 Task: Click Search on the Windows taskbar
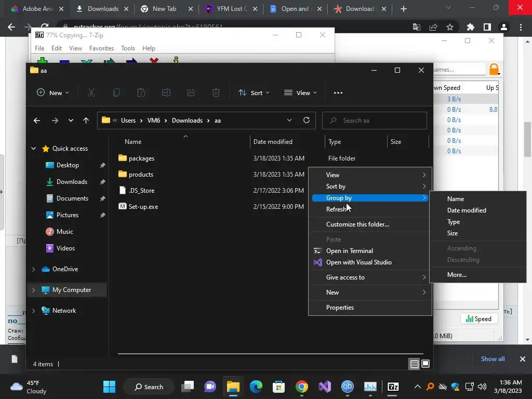(149, 387)
